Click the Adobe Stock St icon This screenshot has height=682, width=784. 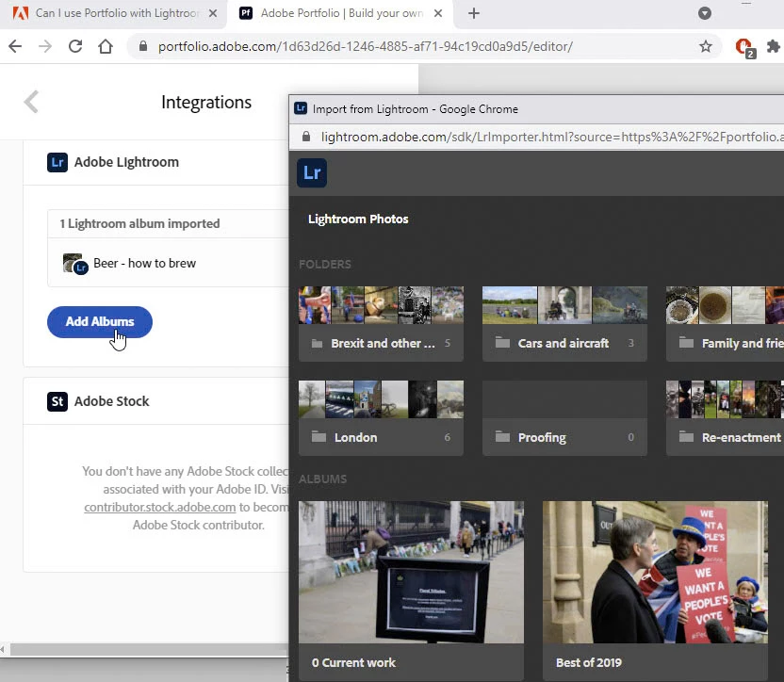coord(57,401)
